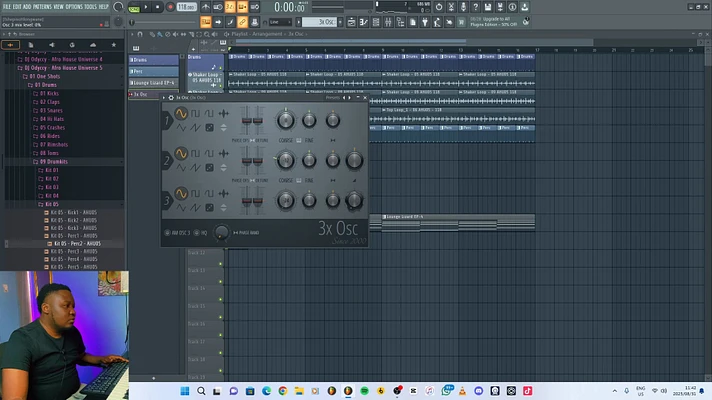The image size is (712, 400).
Task: Open the Line snap dropdown
Action: click(x=280, y=22)
